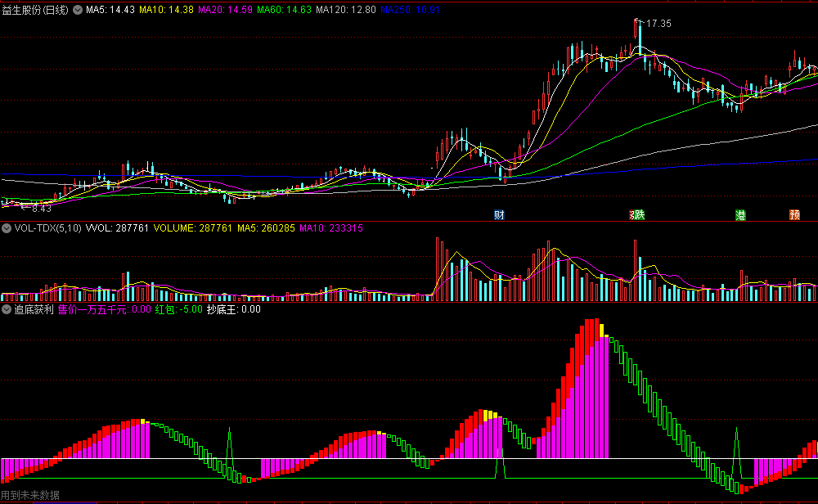This screenshot has height=504, width=818.
Task: Click the blue 财 info marker
Action: [x=499, y=215]
